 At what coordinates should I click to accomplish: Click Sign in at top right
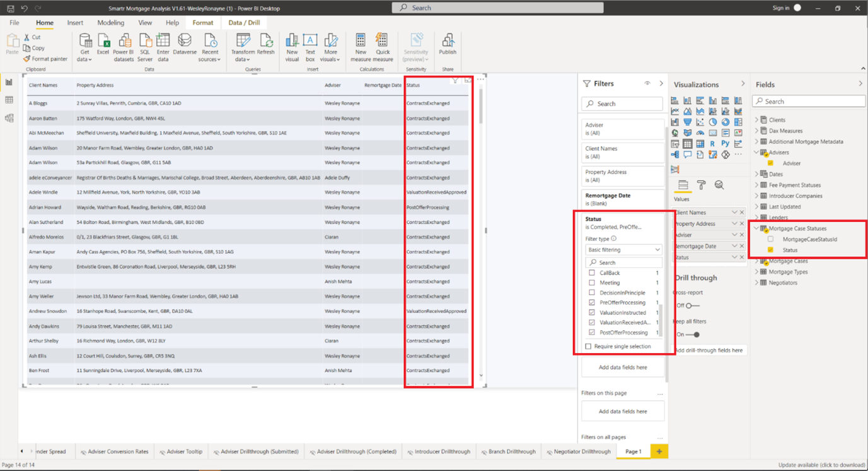tap(781, 8)
